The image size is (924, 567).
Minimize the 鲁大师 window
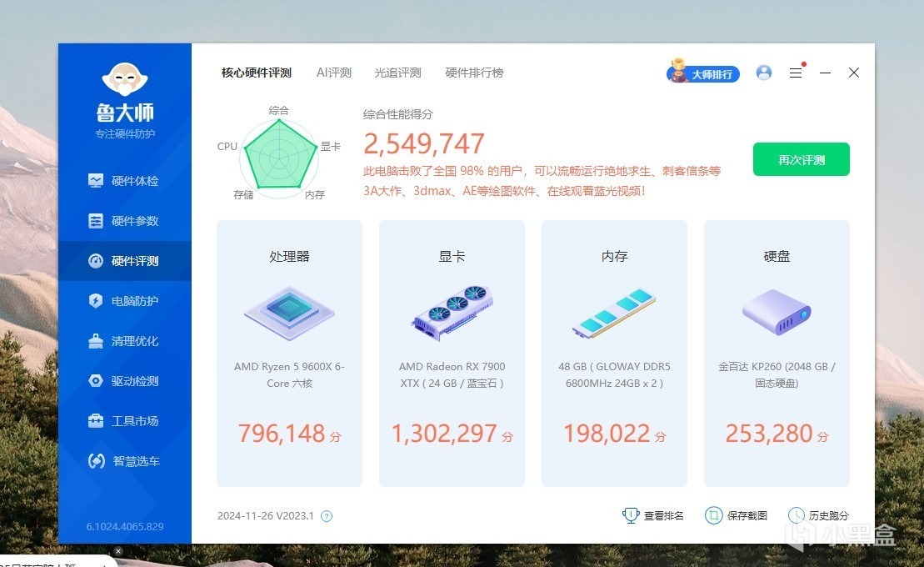[x=825, y=73]
